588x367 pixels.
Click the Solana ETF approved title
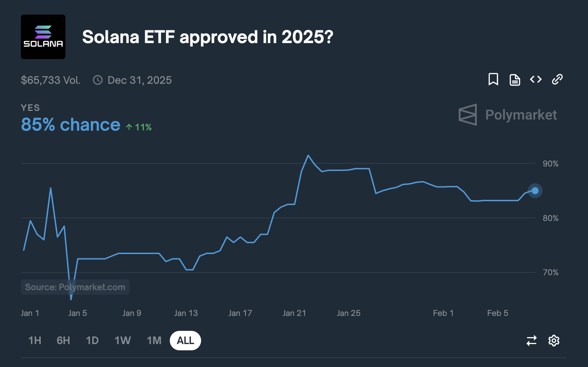click(207, 37)
